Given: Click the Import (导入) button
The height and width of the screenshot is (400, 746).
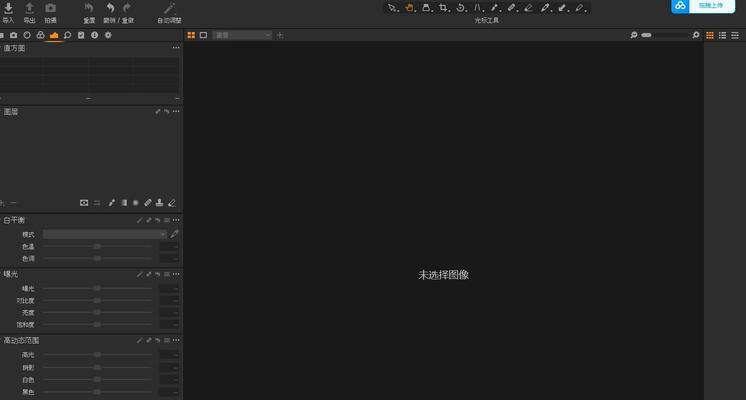Looking at the screenshot, I should click(x=8, y=12).
